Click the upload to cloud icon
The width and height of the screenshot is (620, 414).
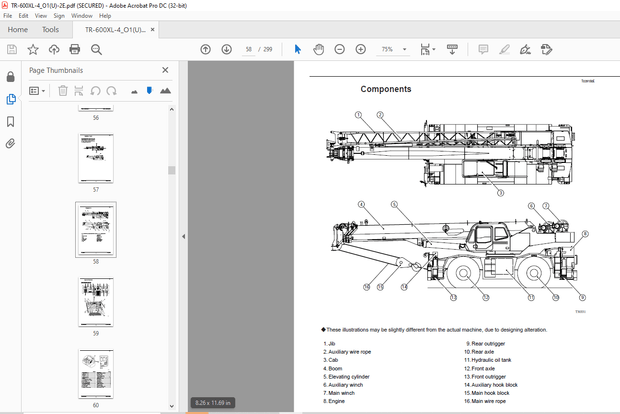click(54, 49)
